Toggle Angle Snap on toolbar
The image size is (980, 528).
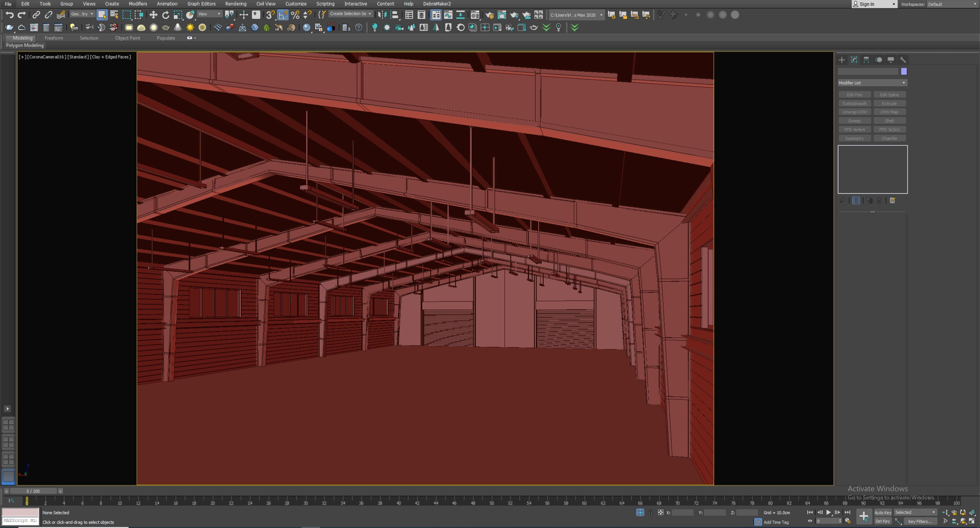[283, 15]
